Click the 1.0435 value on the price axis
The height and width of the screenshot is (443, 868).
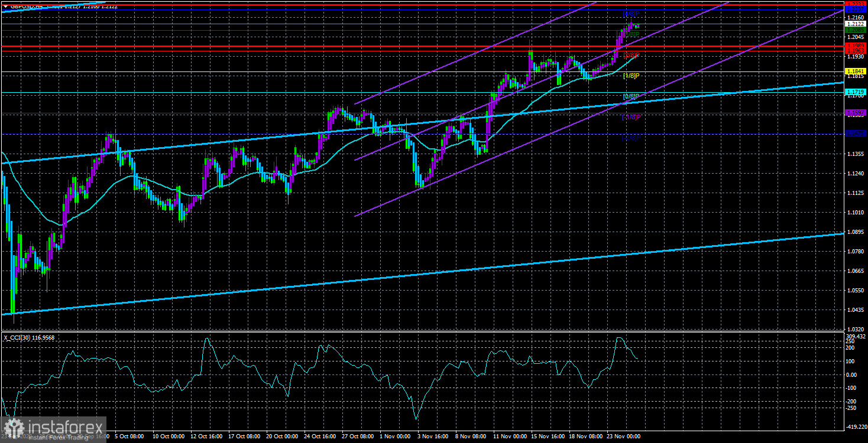click(854, 310)
